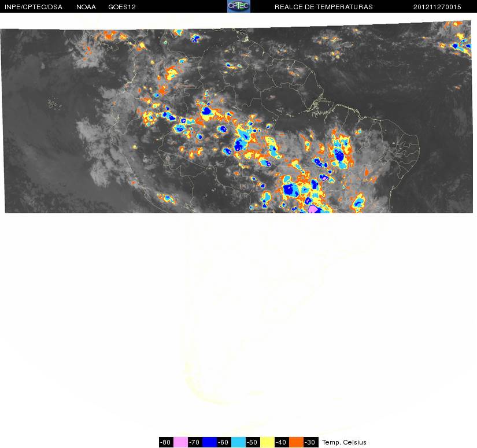
Task: Select the orange legend color swatch
Action: pos(296,442)
